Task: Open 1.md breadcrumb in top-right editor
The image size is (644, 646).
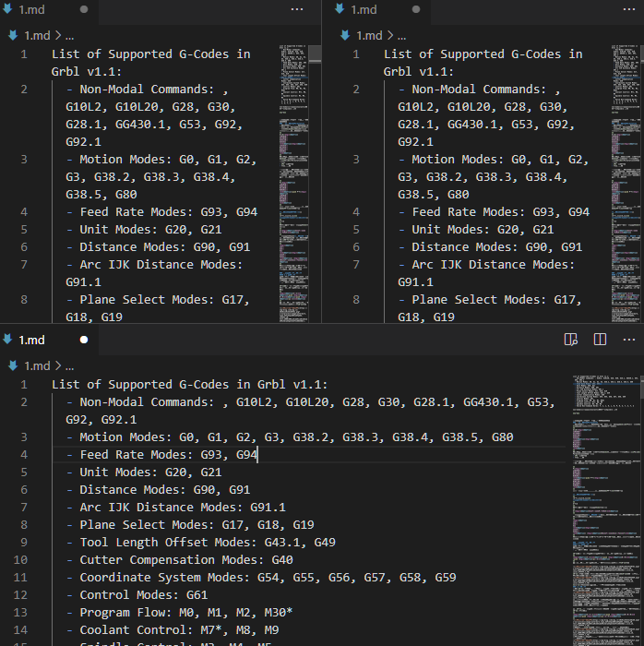Action: [x=369, y=36]
